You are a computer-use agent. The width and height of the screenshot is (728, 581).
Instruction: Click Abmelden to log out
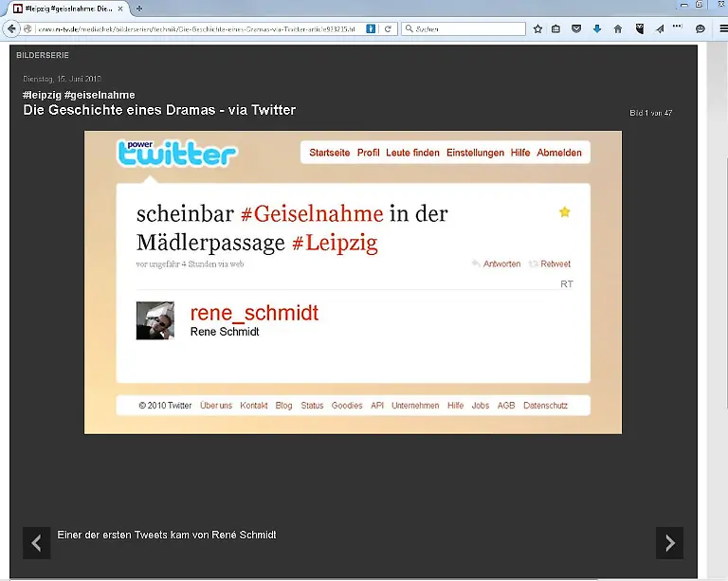[559, 153]
